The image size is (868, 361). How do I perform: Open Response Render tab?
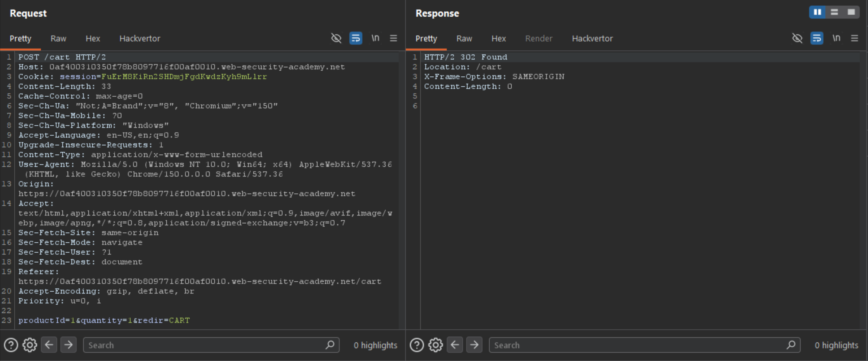point(539,39)
